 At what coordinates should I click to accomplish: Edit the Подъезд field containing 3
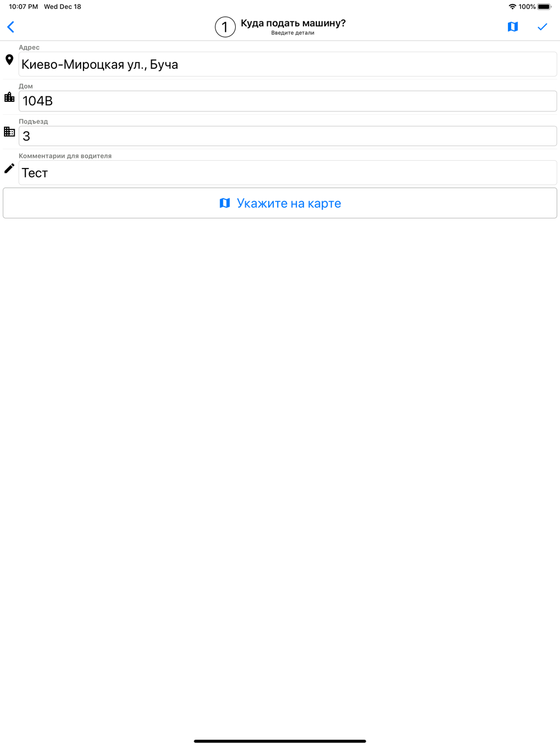288,136
